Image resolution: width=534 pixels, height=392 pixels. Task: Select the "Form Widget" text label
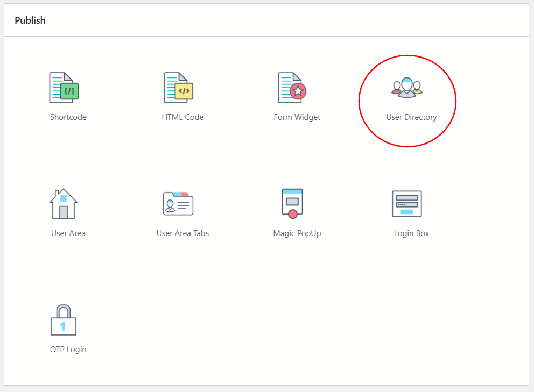pyautogui.click(x=297, y=117)
